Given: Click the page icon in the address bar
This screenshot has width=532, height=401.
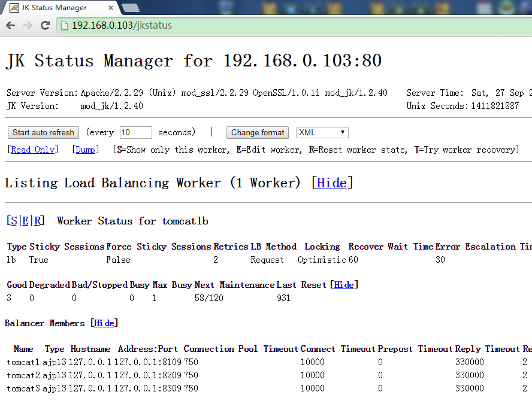Looking at the screenshot, I should tap(65, 25).
